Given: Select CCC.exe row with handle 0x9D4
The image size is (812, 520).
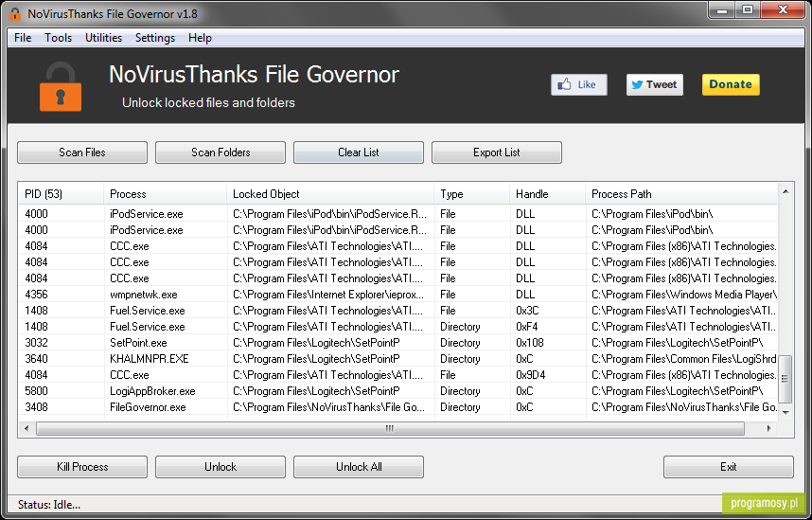Looking at the screenshot, I should pos(398,375).
